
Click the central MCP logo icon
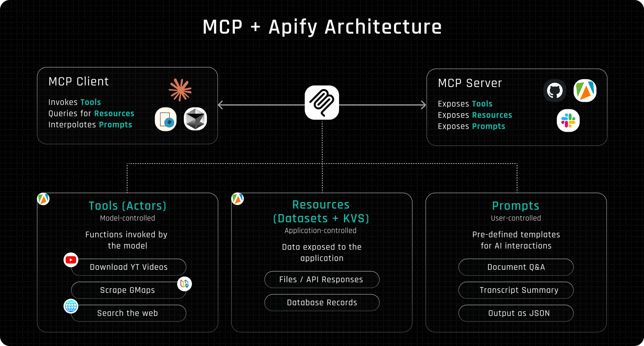click(322, 103)
